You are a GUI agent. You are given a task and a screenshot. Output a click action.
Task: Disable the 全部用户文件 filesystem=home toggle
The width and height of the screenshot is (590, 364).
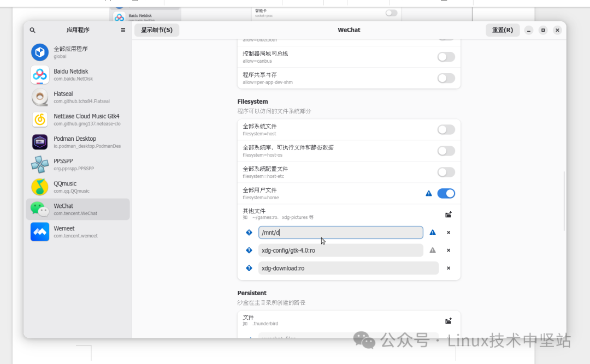point(446,193)
